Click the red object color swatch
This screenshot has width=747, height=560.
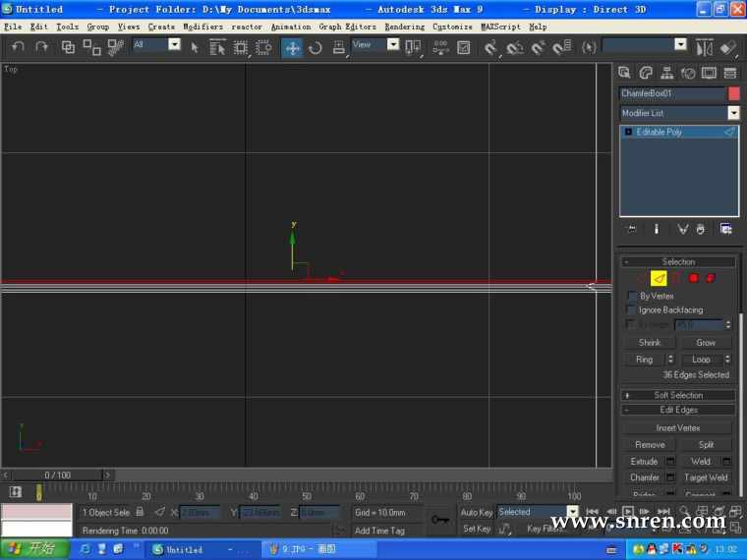pos(734,93)
